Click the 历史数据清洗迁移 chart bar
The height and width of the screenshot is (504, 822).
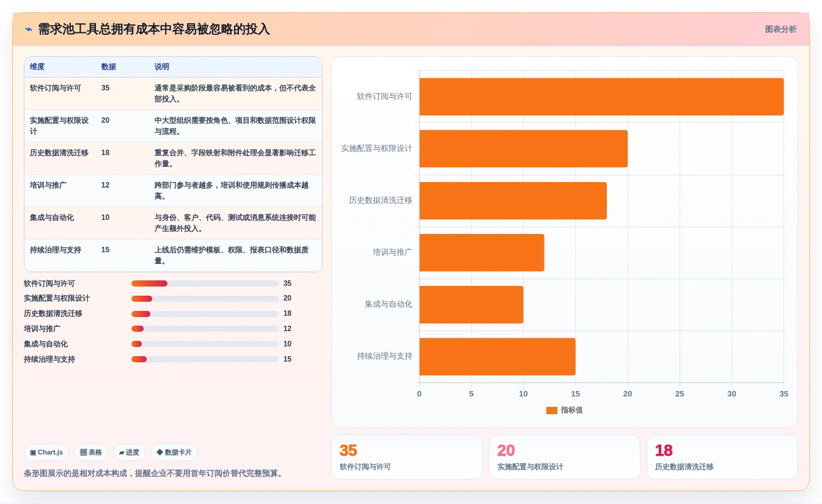tap(513, 200)
